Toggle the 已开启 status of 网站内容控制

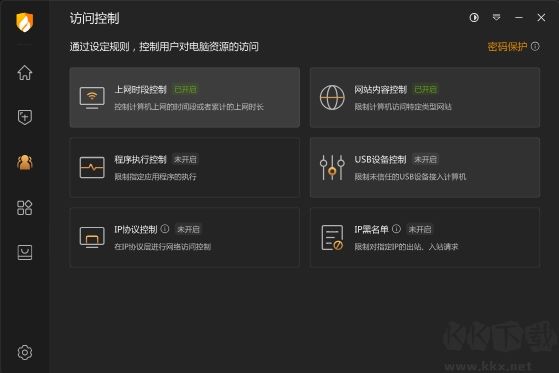(425, 90)
